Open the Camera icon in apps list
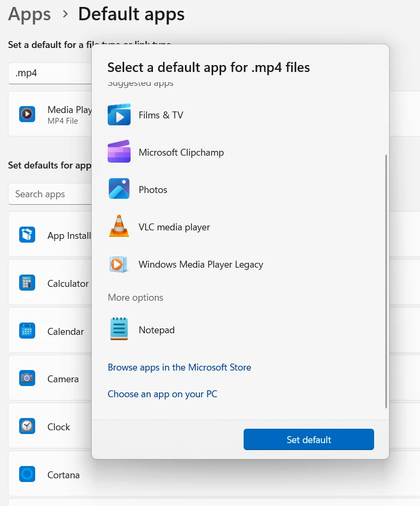The height and width of the screenshot is (506, 420). click(x=27, y=378)
